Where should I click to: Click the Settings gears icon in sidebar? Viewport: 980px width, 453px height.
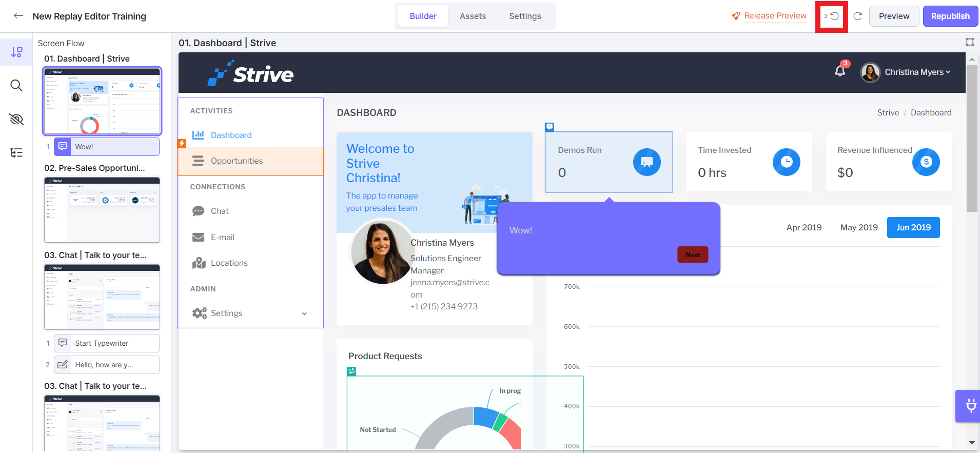click(199, 313)
